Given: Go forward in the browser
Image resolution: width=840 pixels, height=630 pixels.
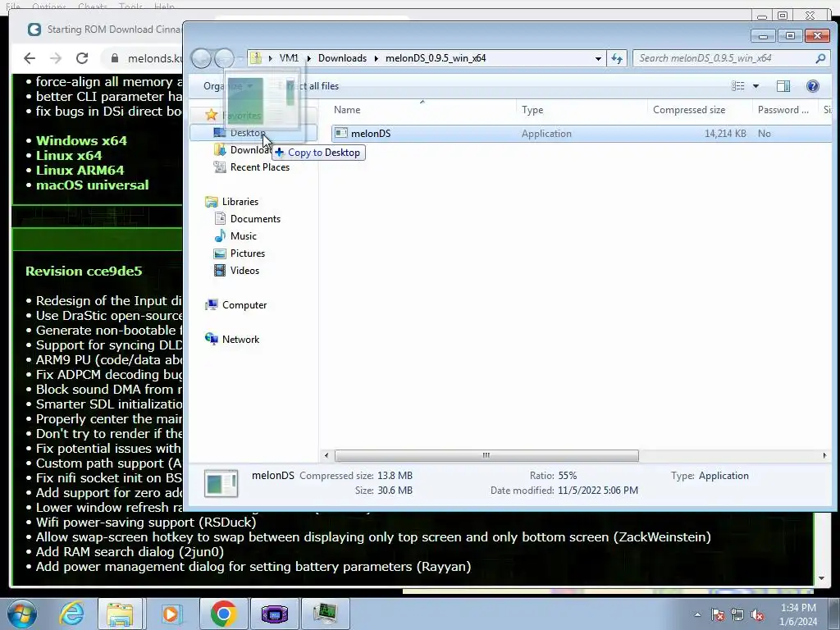Looking at the screenshot, I should 56,58.
